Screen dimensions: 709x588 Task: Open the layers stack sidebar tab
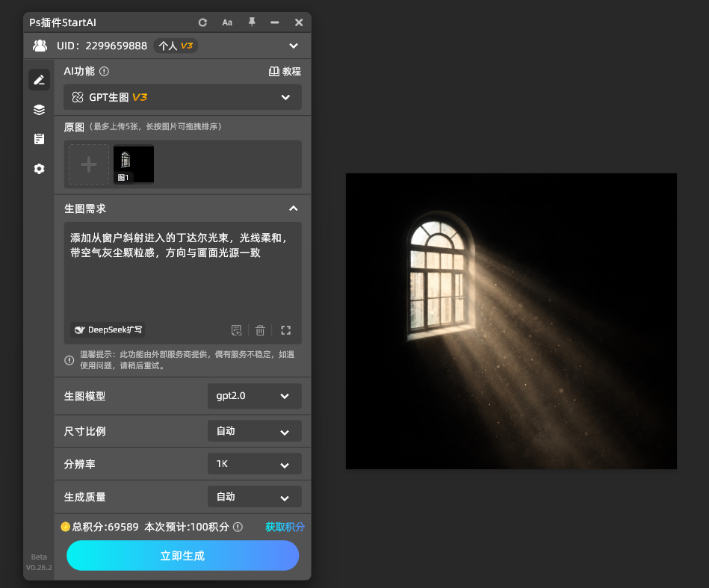(x=40, y=110)
